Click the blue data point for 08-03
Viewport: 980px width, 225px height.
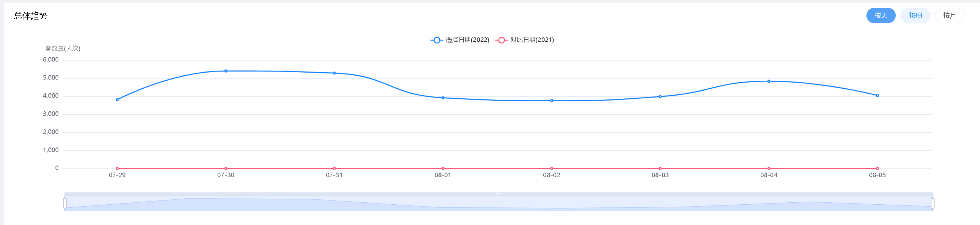[x=660, y=96]
